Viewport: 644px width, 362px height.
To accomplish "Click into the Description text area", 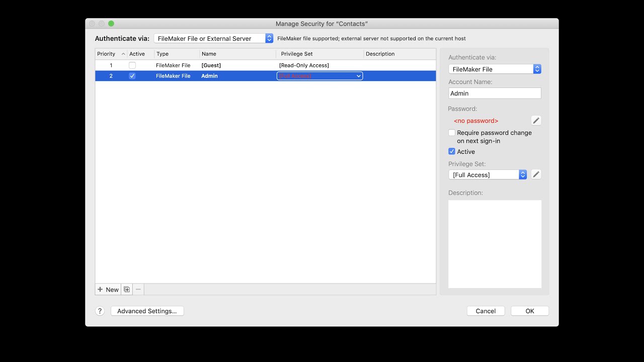I will point(495,244).
